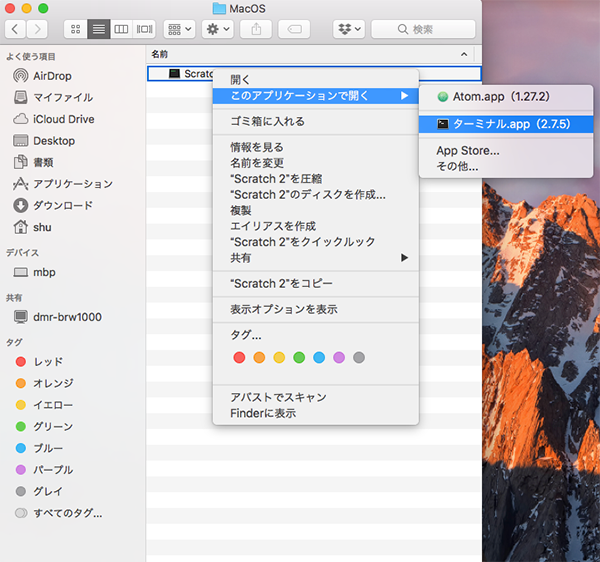
Task: Open the gear action menu dropdown
Action: pos(218,29)
